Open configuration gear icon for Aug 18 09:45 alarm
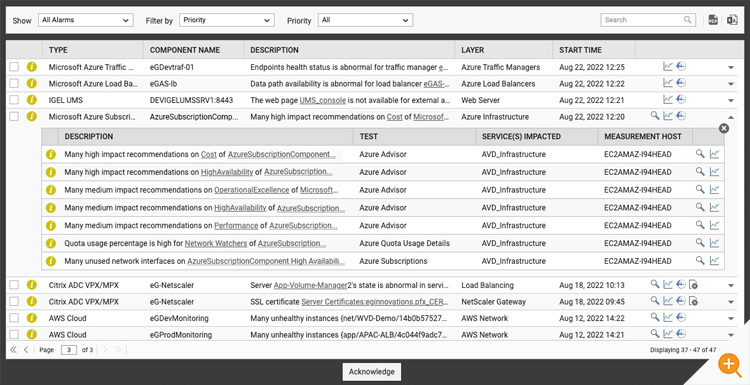750x385 pixels. (x=694, y=301)
